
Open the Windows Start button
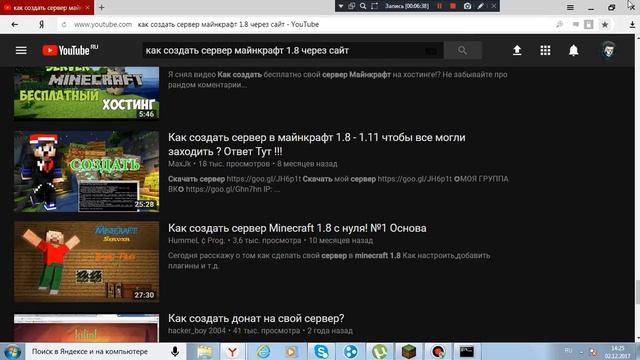12,351
